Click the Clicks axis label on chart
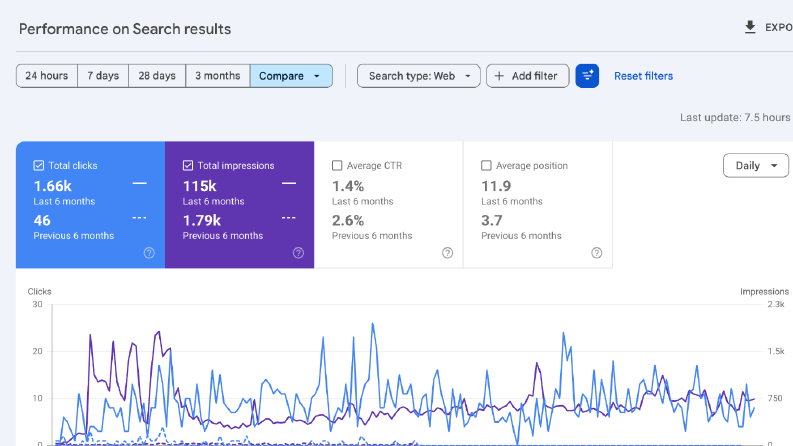793x446 pixels. tap(39, 291)
